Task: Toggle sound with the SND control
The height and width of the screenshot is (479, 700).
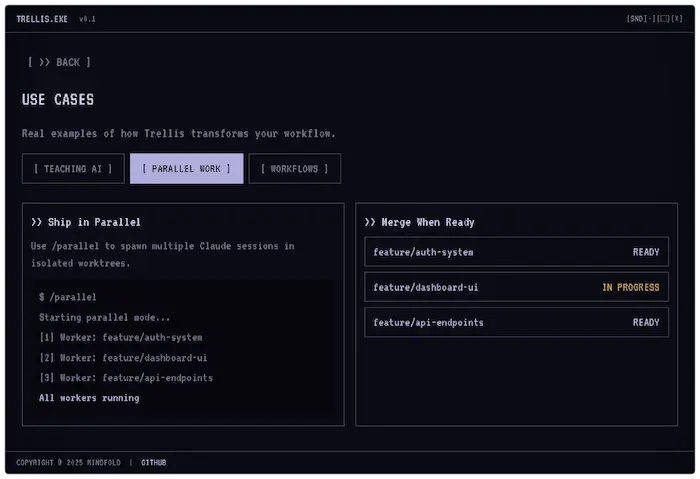Action: [637, 18]
